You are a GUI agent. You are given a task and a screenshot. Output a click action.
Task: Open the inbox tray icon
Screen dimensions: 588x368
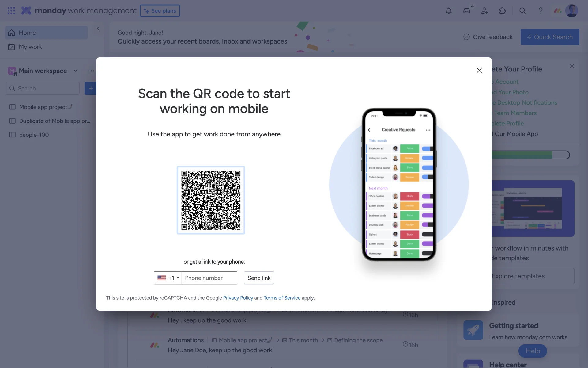coord(466,11)
